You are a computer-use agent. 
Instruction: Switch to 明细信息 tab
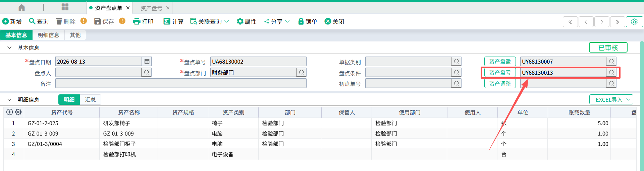[48, 35]
